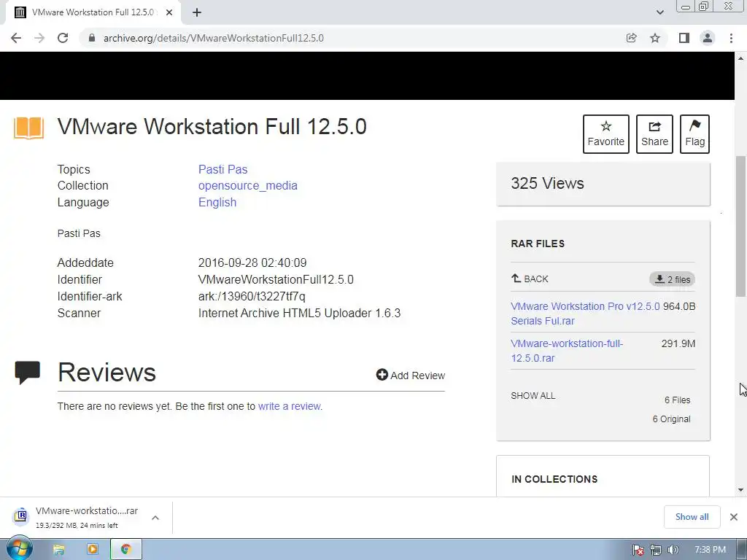The image size is (747, 560).
Task: Click the volume speaker tray icon
Action: (673, 550)
